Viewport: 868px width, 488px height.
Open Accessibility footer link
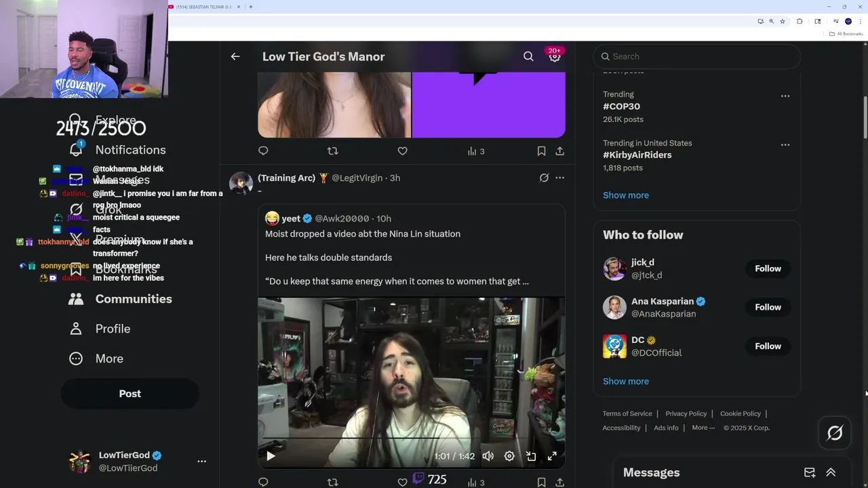tap(621, 428)
